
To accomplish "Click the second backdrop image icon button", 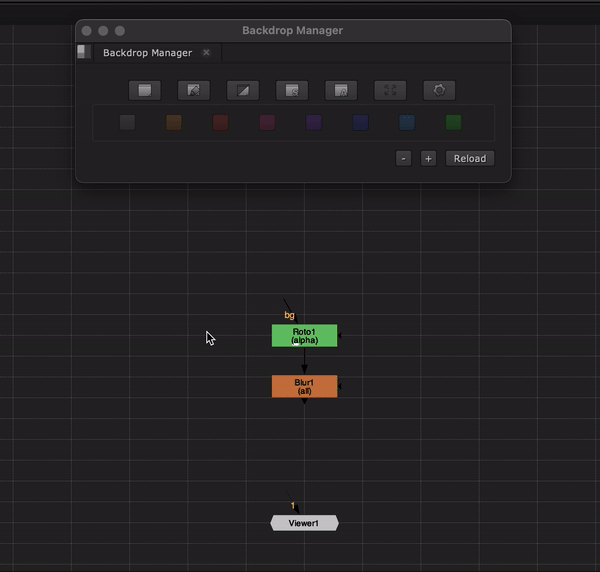I will [x=194, y=90].
